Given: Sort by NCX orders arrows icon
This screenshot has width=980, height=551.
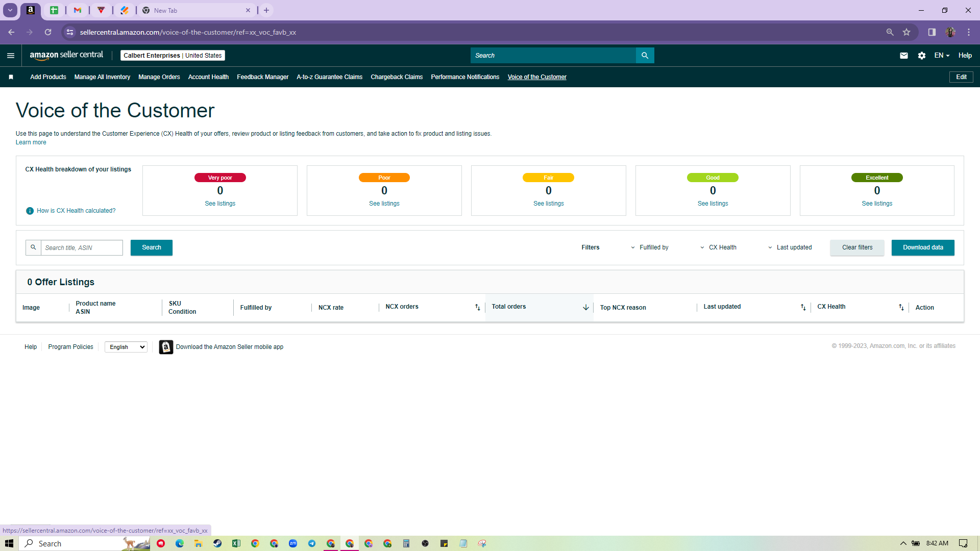Looking at the screenshot, I should click(478, 307).
